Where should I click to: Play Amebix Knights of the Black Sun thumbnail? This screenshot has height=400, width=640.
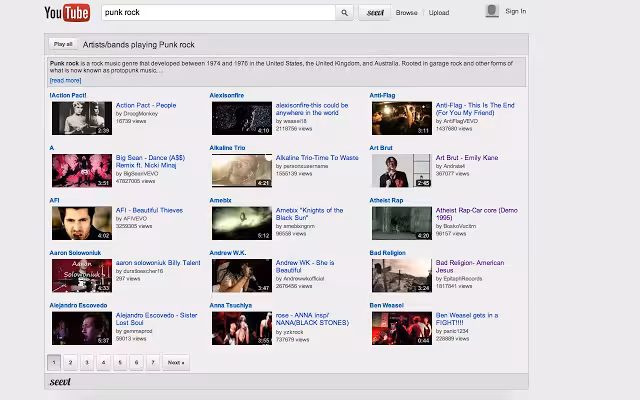coord(242,223)
